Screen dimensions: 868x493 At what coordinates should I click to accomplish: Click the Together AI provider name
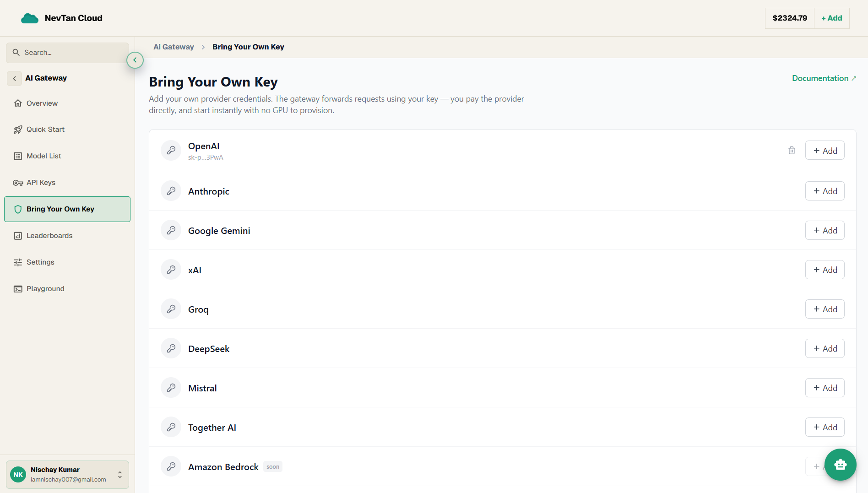[212, 428]
